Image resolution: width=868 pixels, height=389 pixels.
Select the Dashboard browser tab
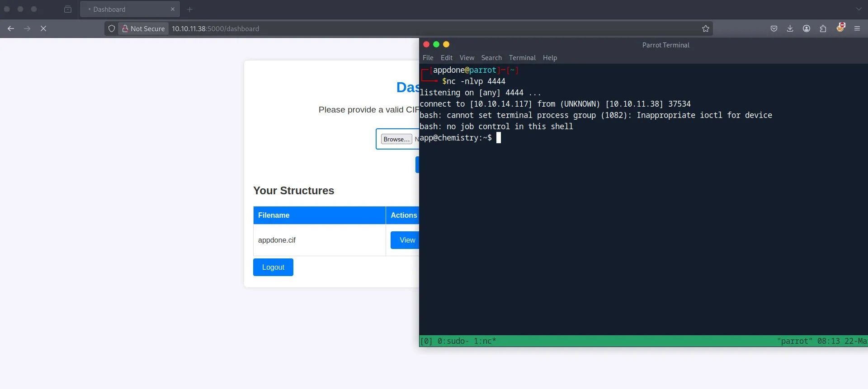tap(130, 9)
